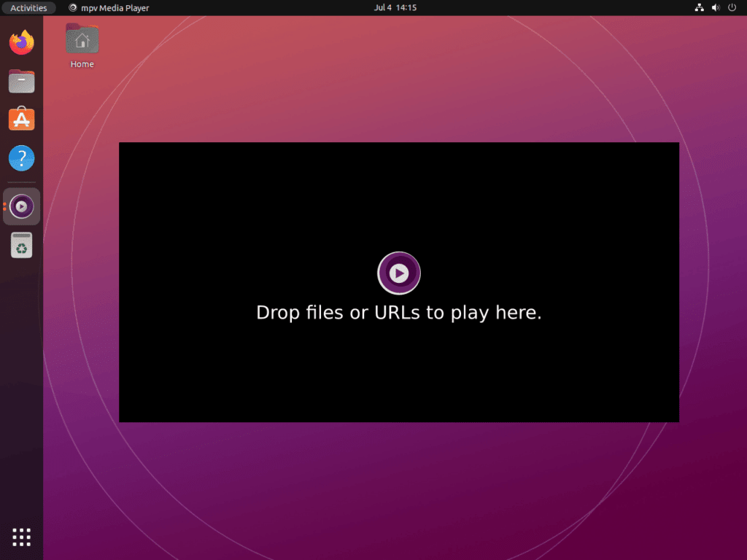Select the Home folder desktop icon
This screenshot has height=560, width=747.
[x=82, y=39]
